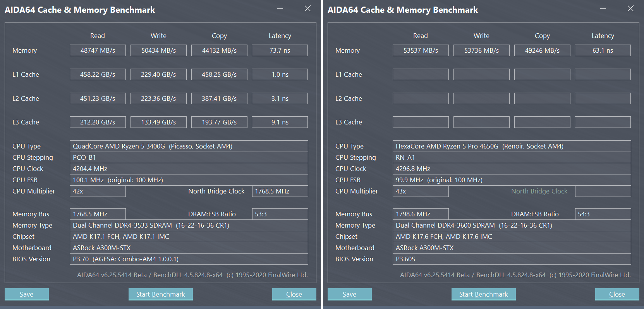Click the 48747 MB/s memory read field
Viewport: 644px width, 309px height.
(x=98, y=50)
